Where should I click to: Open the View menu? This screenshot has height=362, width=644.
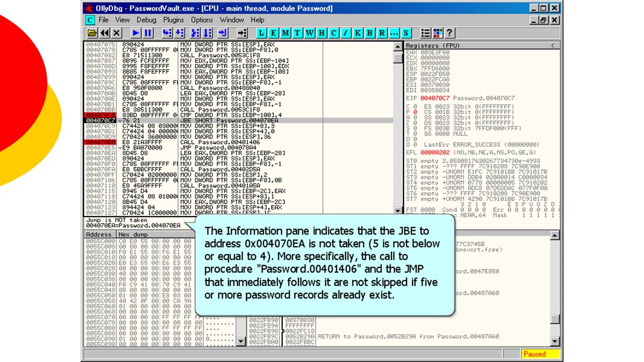tap(122, 20)
